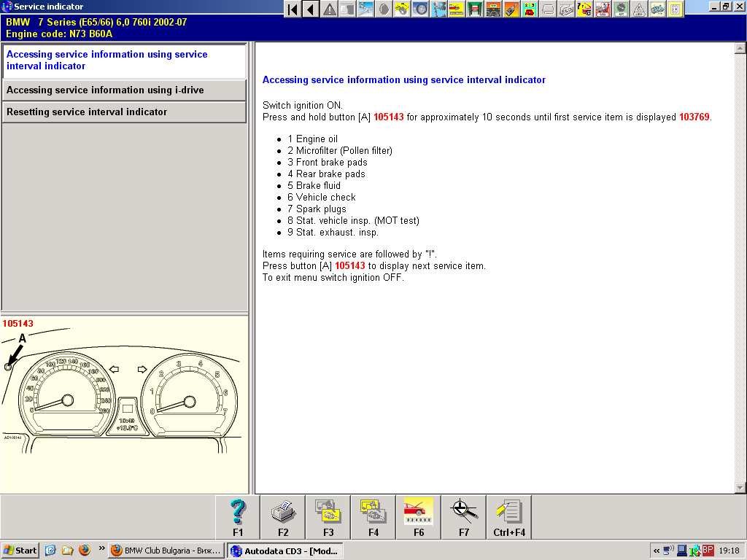Click the blue car components icon
The image size is (747, 560).
[657, 9]
